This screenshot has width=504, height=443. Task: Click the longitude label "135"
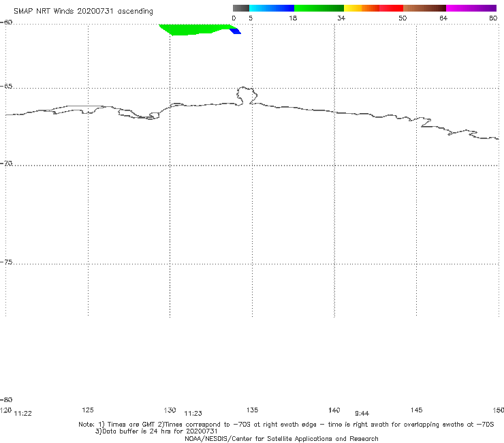pyautogui.click(x=252, y=410)
